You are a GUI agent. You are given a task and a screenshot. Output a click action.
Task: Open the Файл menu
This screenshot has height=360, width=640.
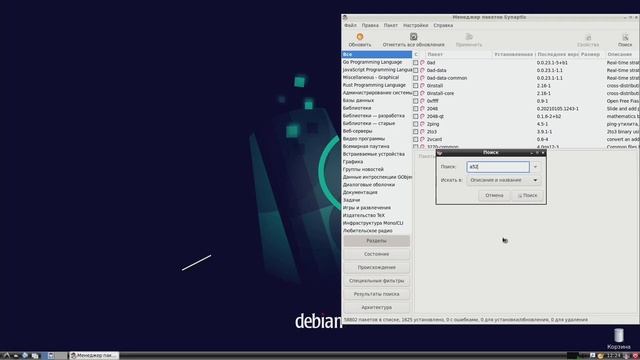[350, 25]
